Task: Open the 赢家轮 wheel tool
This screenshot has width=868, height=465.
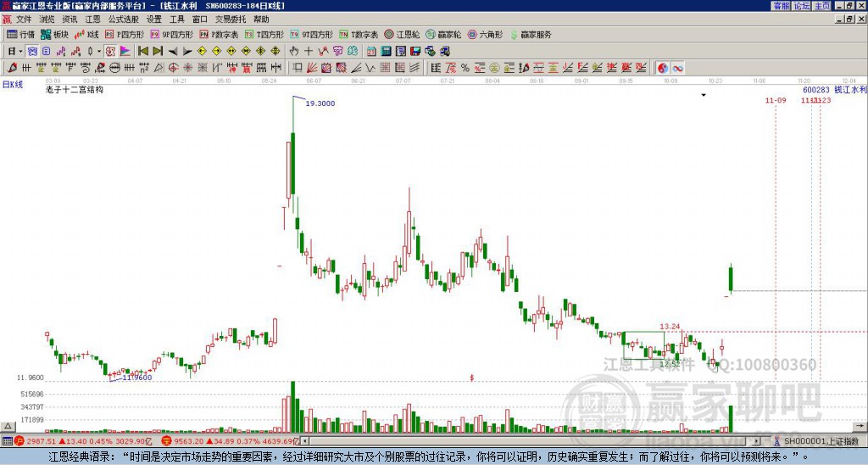Action: (443, 34)
